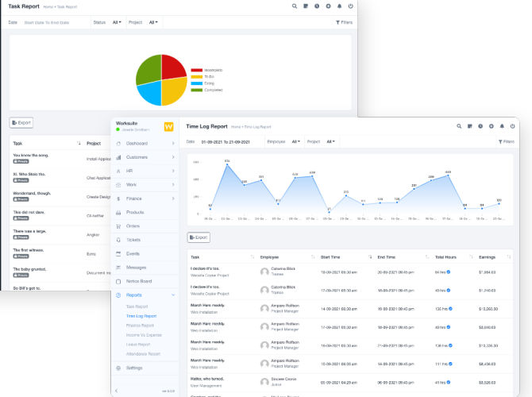This screenshot has height=397, width=532.
Task: Open Filters in the Time Log Report
Action: pos(506,142)
